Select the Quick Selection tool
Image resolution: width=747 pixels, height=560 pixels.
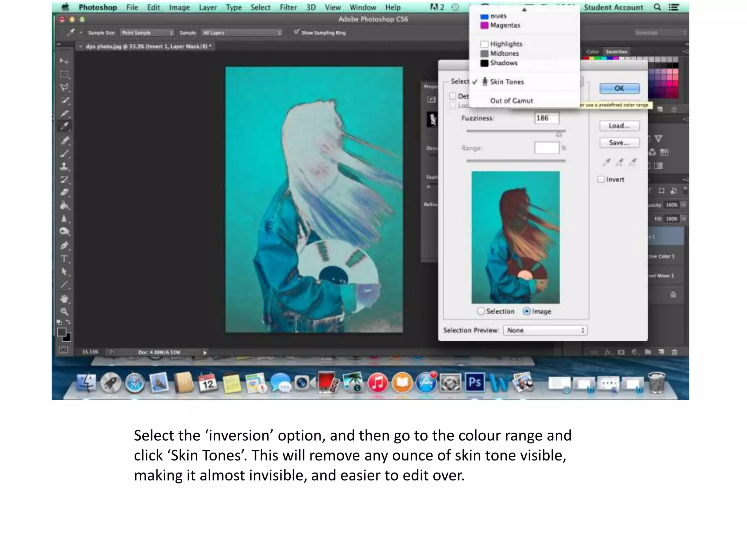coord(64,100)
